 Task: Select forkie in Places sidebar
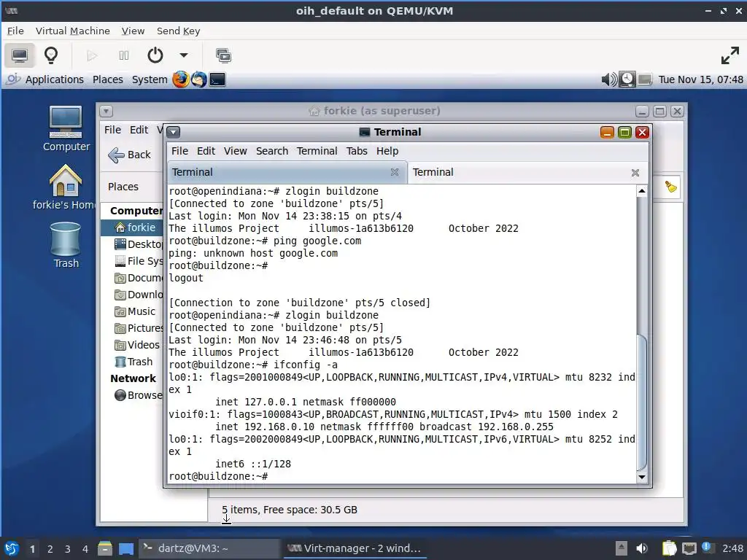point(132,227)
